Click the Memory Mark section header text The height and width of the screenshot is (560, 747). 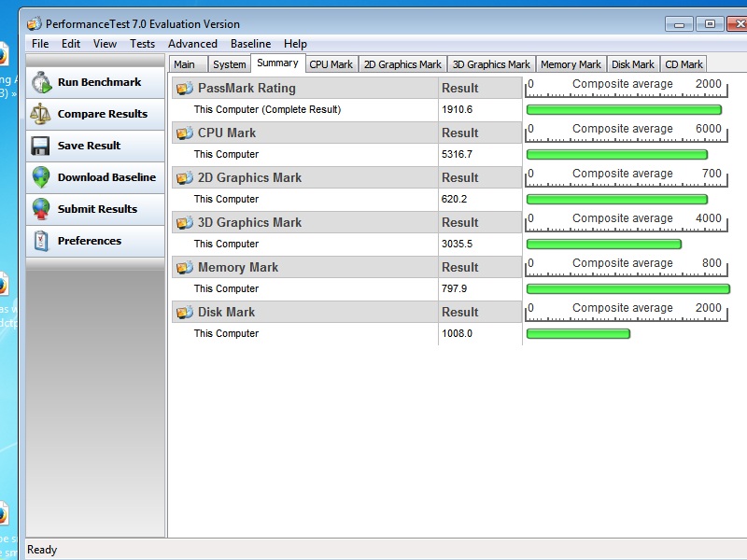238,267
